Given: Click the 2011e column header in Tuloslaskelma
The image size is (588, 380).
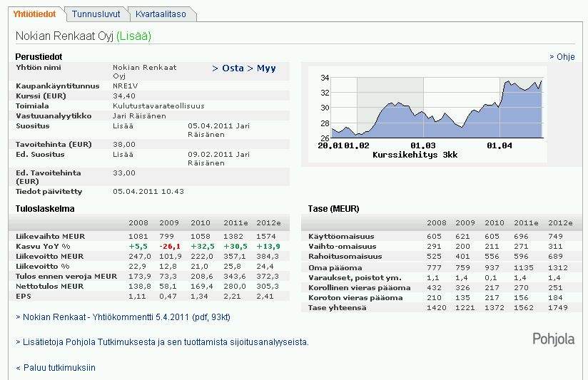Looking at the screenshot, I should point(236,223).
